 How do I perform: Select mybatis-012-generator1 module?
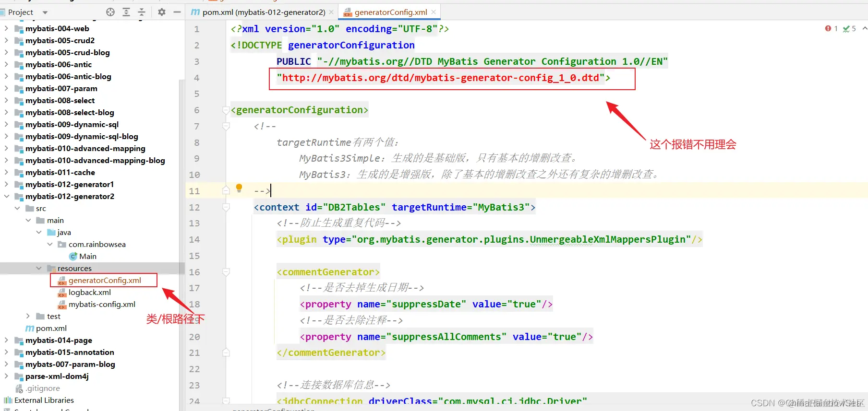pyautogui.click(x=70, y=185)
